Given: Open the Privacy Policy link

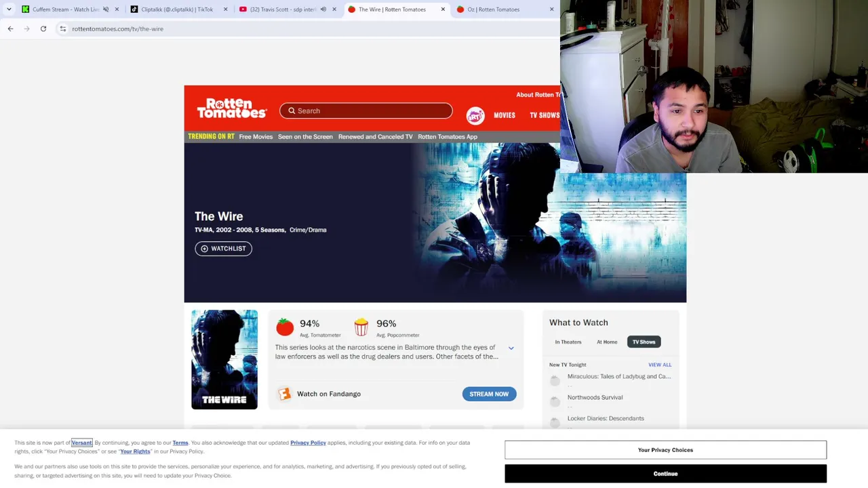Looking at the screenshot, I should (x=308, y=443).
